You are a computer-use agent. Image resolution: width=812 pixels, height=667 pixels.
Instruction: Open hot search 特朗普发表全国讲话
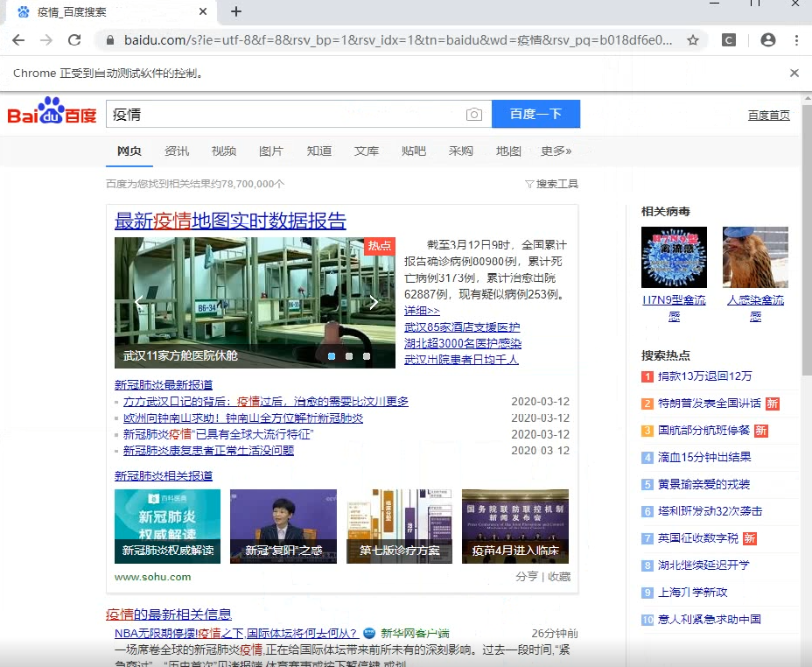coord(710,404)
